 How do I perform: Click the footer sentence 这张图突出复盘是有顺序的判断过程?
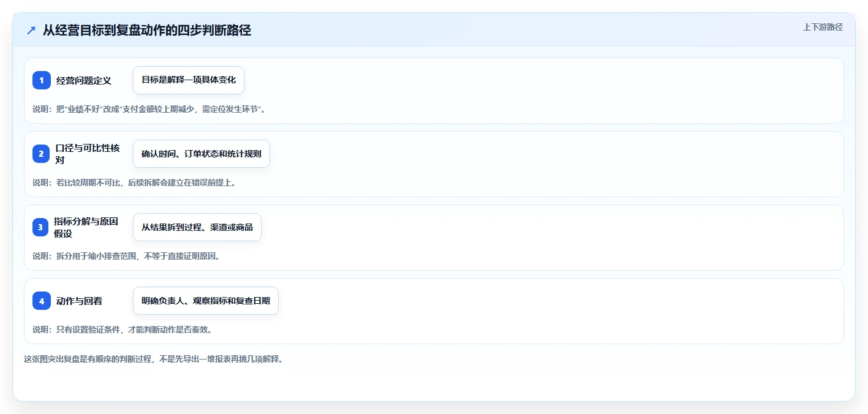(153, 359)
